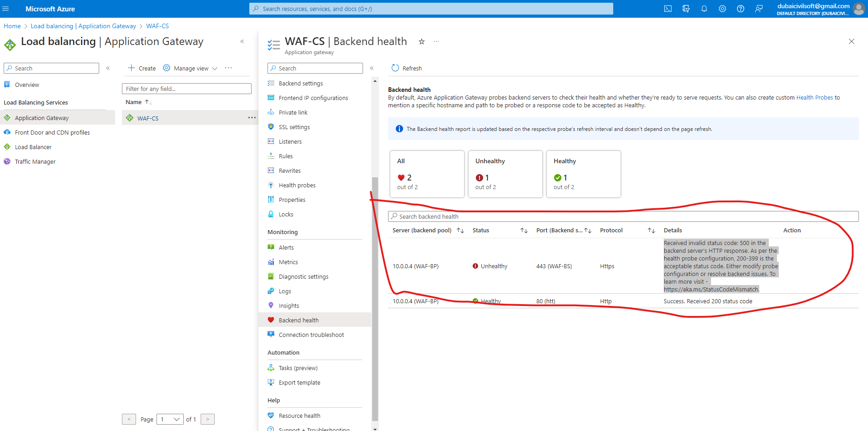868x431 pixels.
Task: Open Load balancing | Application Gateway breadcrumb
Action: click(83, 26)
